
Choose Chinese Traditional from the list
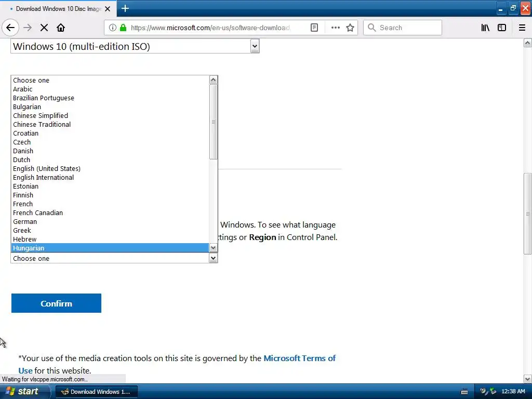point(111,124)
